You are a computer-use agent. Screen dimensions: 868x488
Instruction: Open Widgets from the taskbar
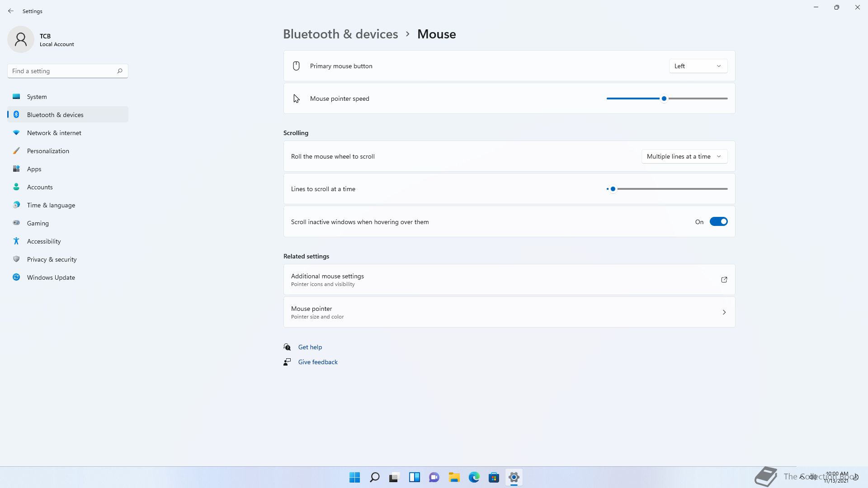coord(414,477)
